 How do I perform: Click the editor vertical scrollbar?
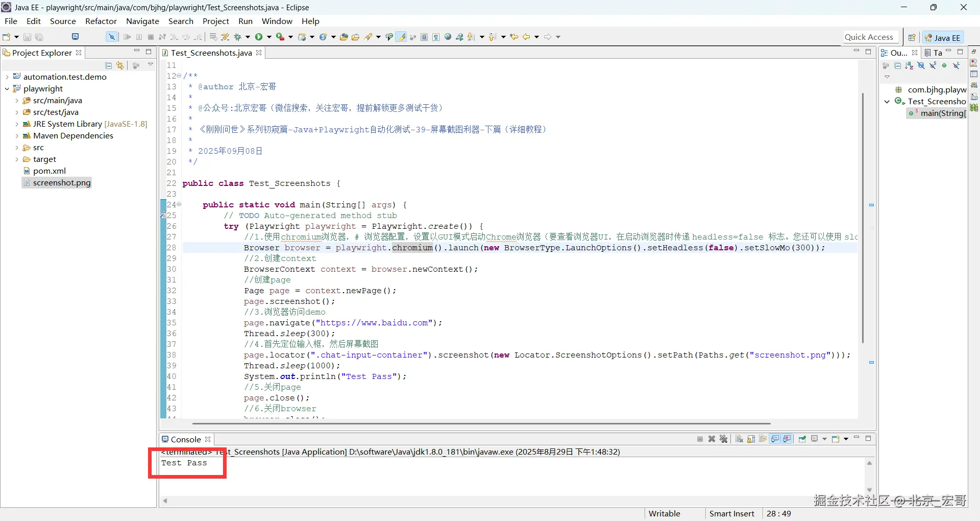[863, 217]
